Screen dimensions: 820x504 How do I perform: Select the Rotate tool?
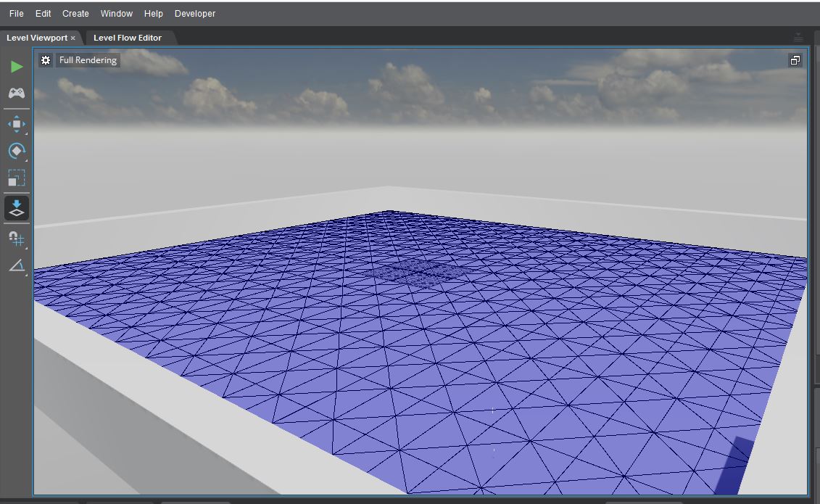click(16, 151)
